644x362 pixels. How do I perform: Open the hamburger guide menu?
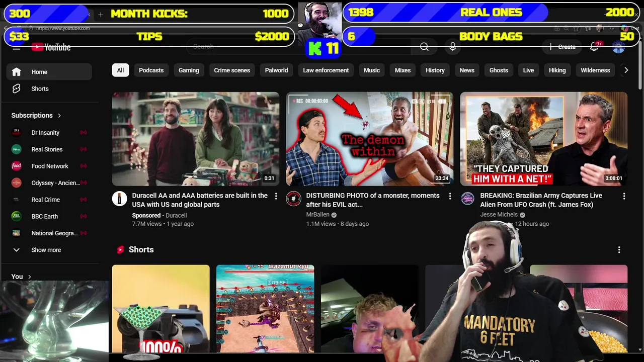(x=17, y=47)
